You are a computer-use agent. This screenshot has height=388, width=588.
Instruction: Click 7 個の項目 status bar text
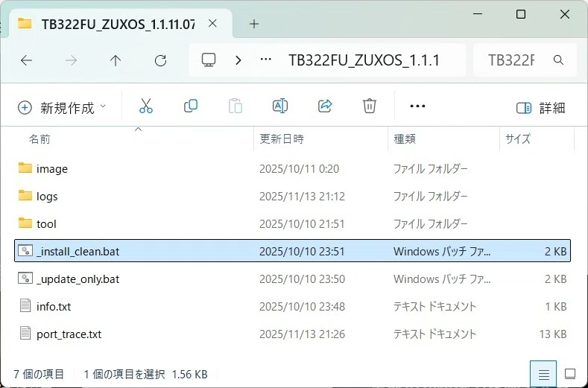pyautogui.click(x=39, y=374)
